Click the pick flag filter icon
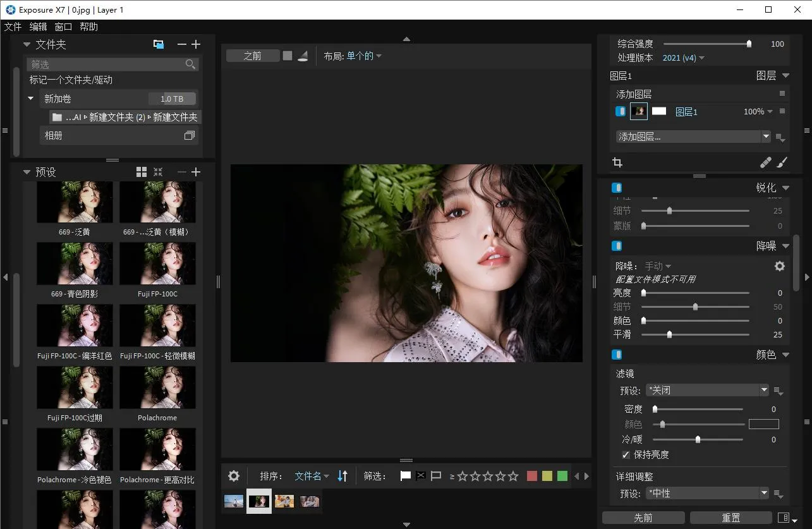812x529 pixels. (x=406, y=476)
